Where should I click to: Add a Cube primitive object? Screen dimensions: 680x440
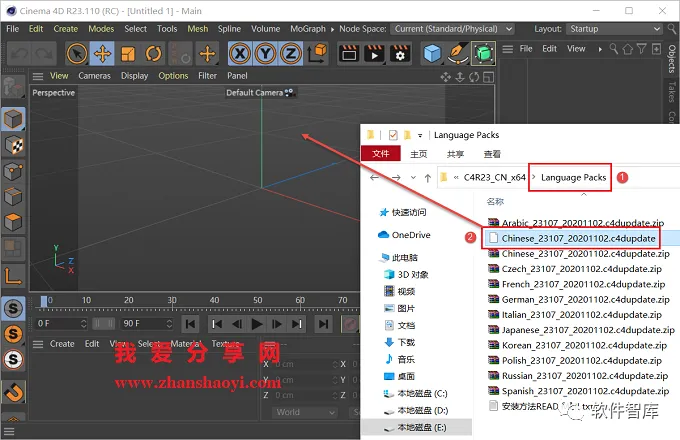point(432,54)
